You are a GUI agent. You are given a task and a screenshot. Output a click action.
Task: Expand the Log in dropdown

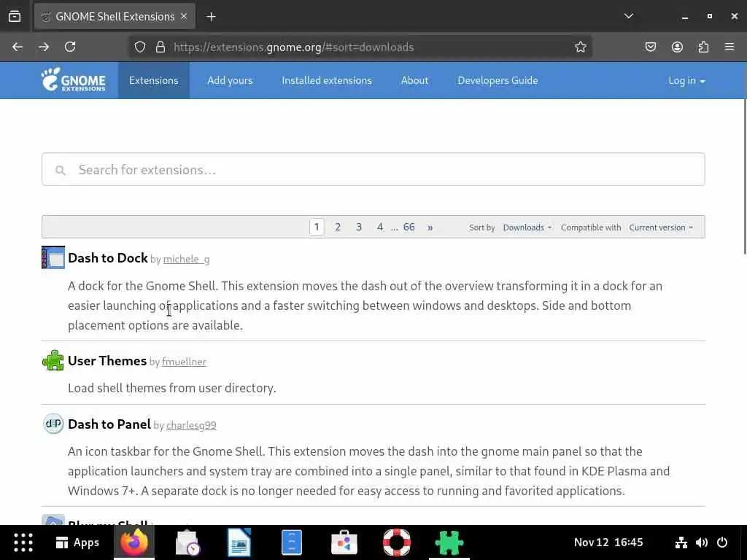(686, 80)
